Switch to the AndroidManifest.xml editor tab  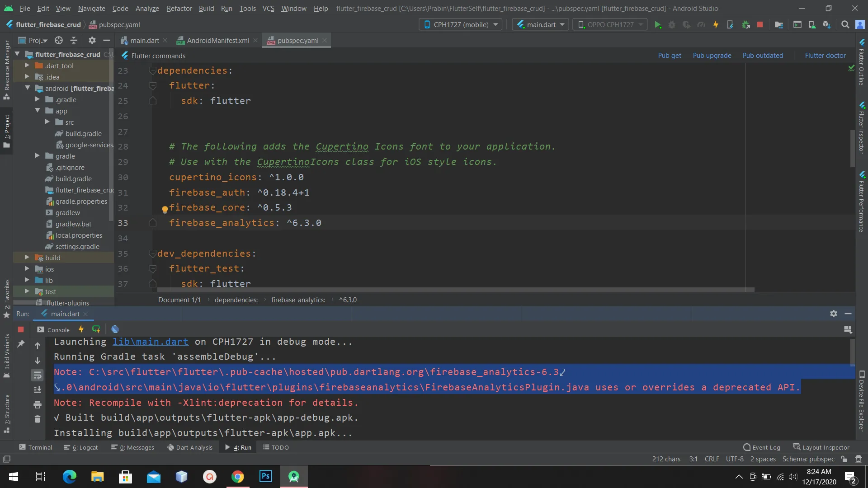(x=218, y=41)
